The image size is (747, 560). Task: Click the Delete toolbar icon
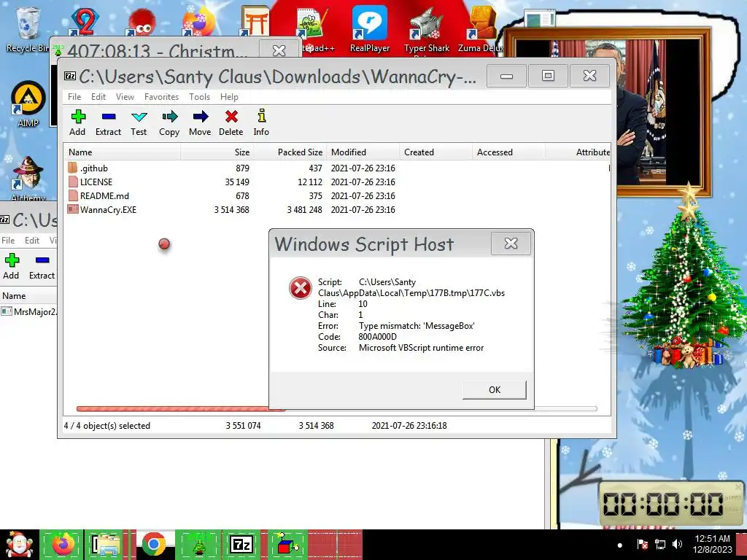231,117
